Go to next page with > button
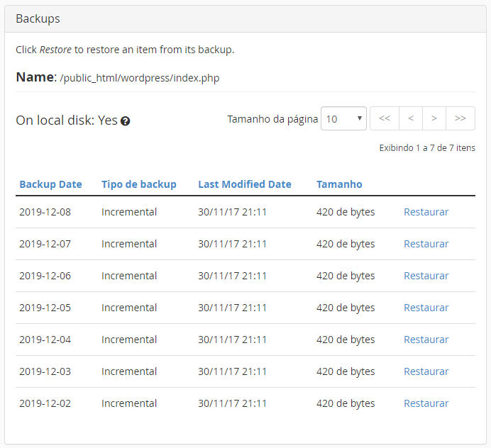491x448 pixels. 434,118
